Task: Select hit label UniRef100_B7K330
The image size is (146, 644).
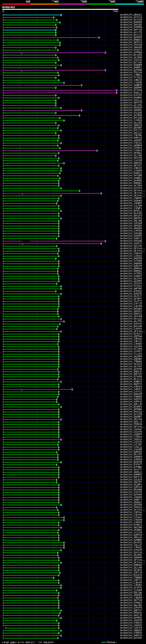Action: (x=131, y=95)
